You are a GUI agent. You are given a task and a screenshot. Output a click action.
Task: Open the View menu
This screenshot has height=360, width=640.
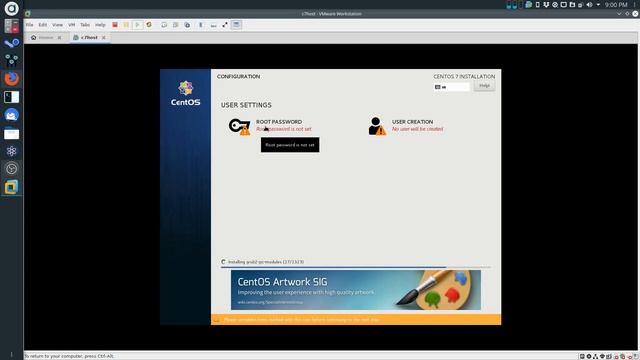pos(57,25)
